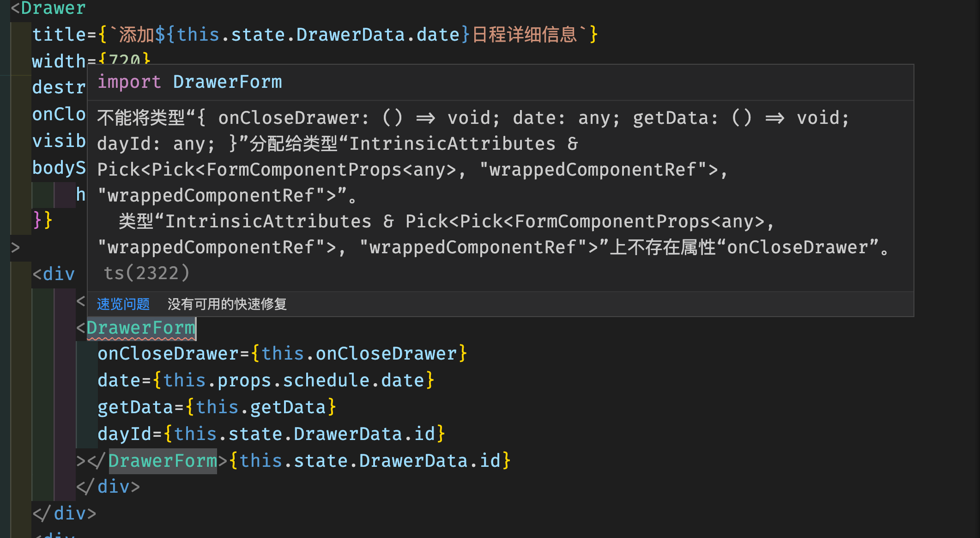Click the date={this.props.schedule.date} attribute
Screen dimensions: 980x538
266,380
